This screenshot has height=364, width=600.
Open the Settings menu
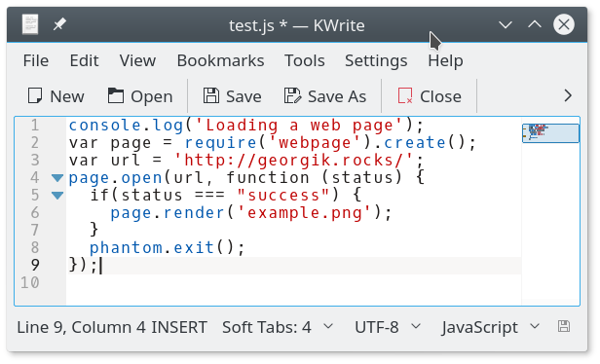point(376,60)
